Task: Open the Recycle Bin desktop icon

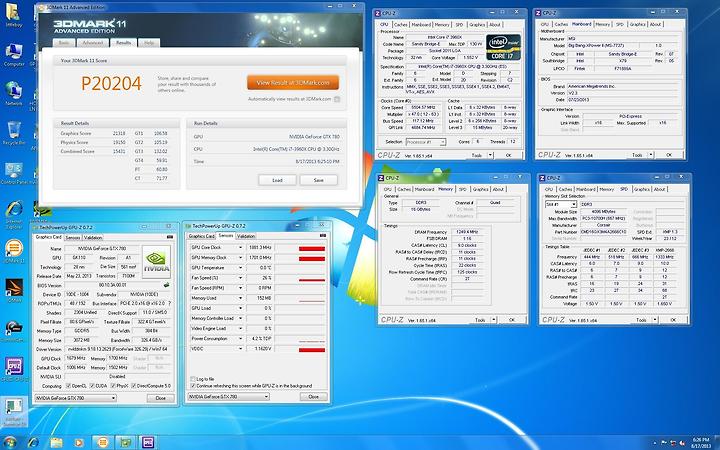Action: [x=14, y=132]
